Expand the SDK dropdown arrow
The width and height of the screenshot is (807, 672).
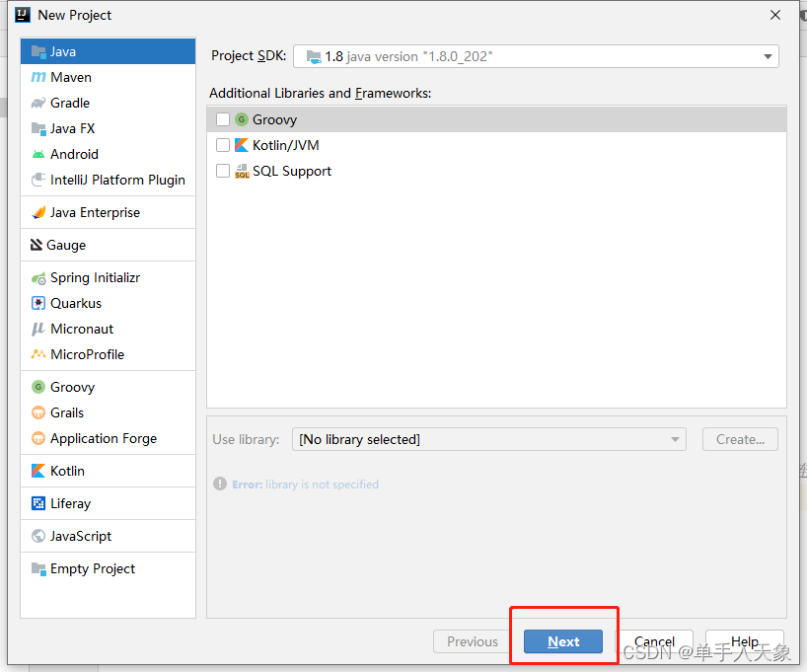[x=768, y=56]
